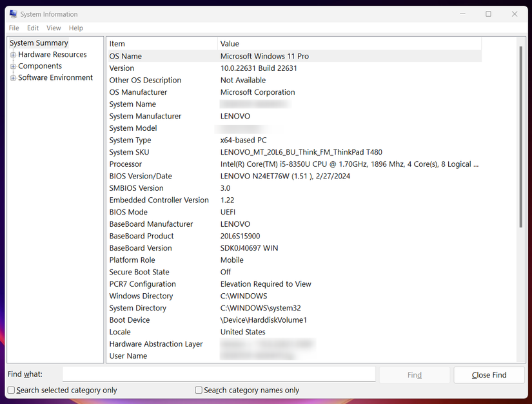The height and width of the screenshot is (404, 532).
Task: Select the OS Name row
Action: (161, 56)
